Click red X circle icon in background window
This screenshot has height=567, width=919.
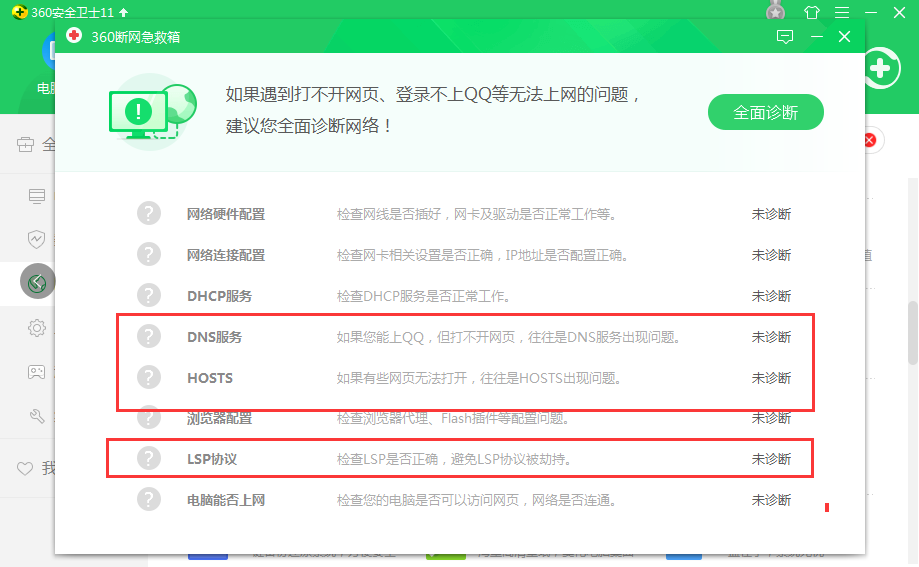click(870, 140)
